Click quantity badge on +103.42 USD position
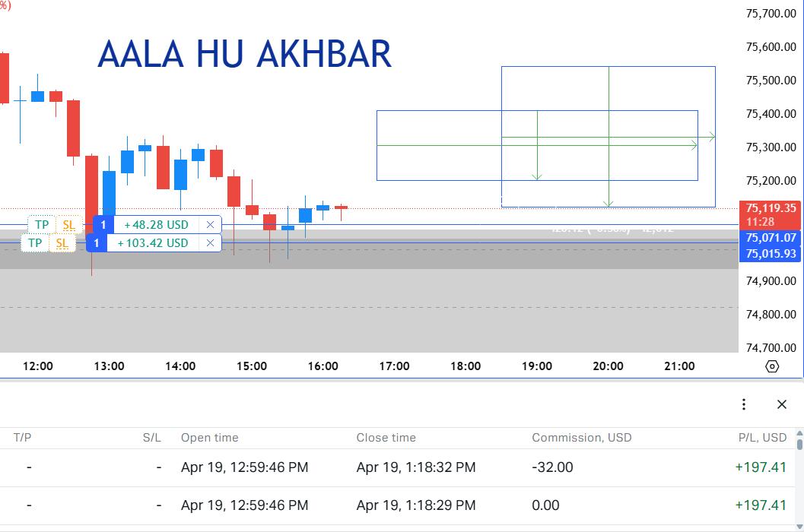The image size is (804, 532). (x=96, y=243)
